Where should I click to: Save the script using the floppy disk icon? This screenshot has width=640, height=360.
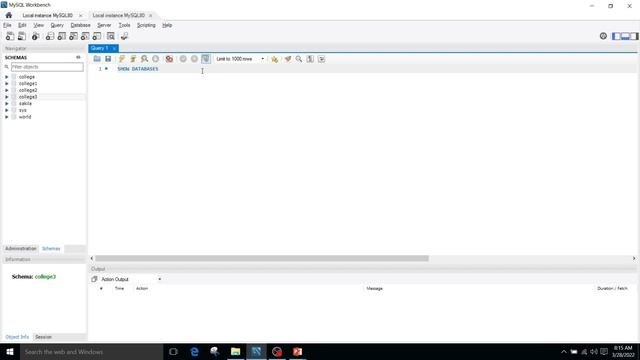point(108,59)
